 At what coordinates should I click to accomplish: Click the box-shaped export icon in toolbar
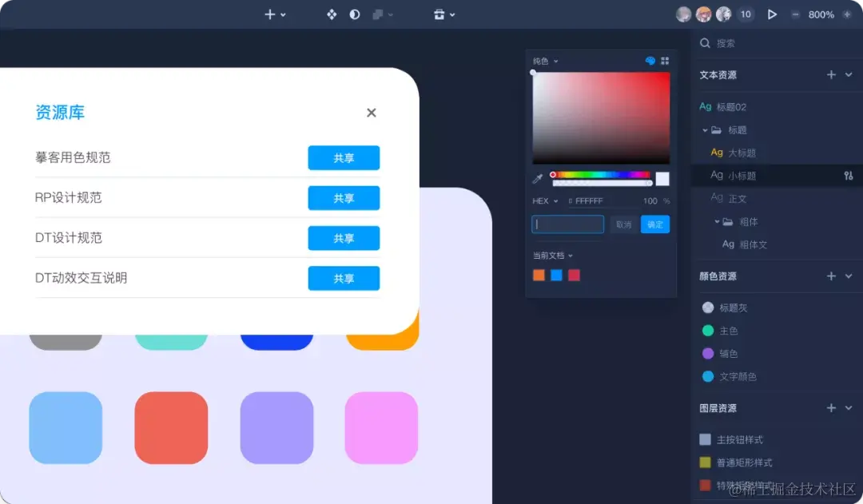click(439, 15)
